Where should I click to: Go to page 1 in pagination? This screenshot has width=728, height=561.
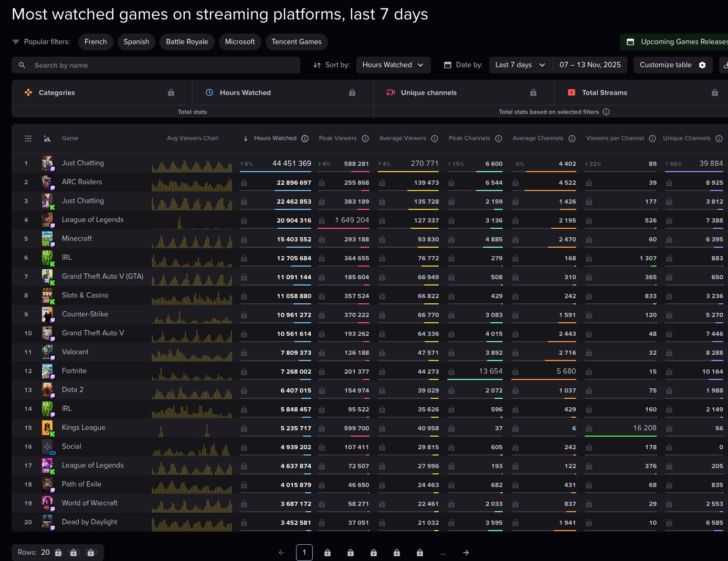[x=304, y=553]
